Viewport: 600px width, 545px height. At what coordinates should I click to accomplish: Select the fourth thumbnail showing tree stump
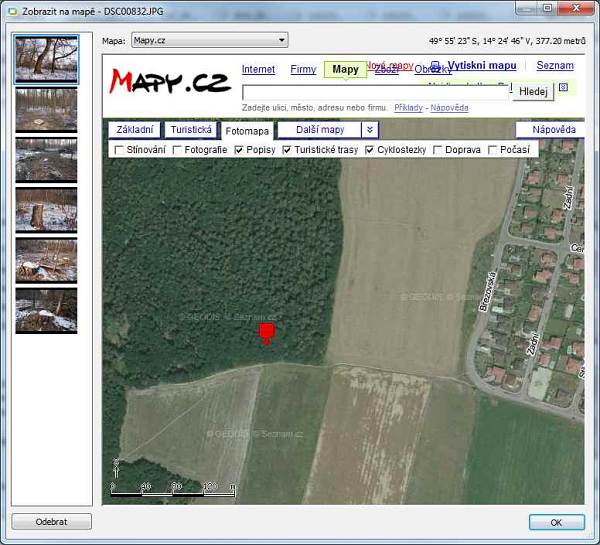pos(46,209)
